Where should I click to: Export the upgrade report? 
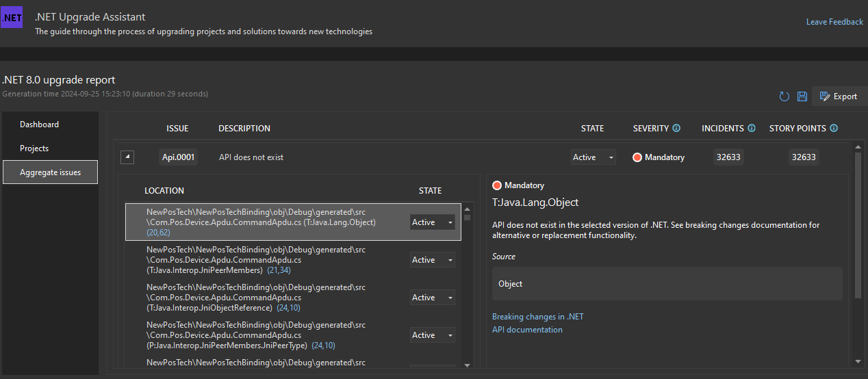[839, 96]
